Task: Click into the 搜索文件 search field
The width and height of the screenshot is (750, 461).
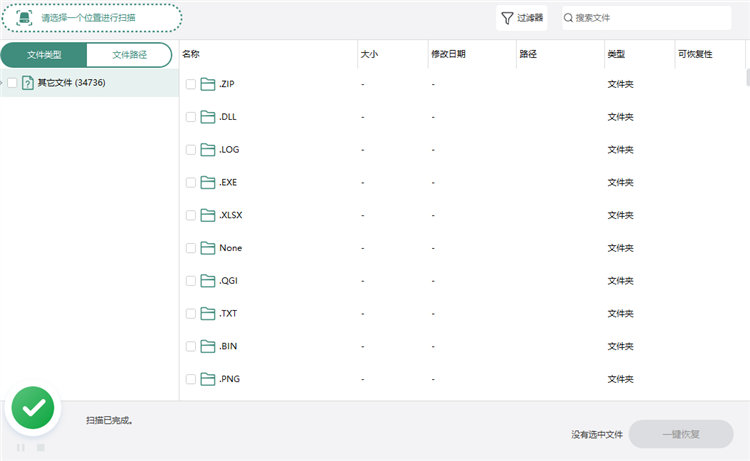Action: (647, 18)
